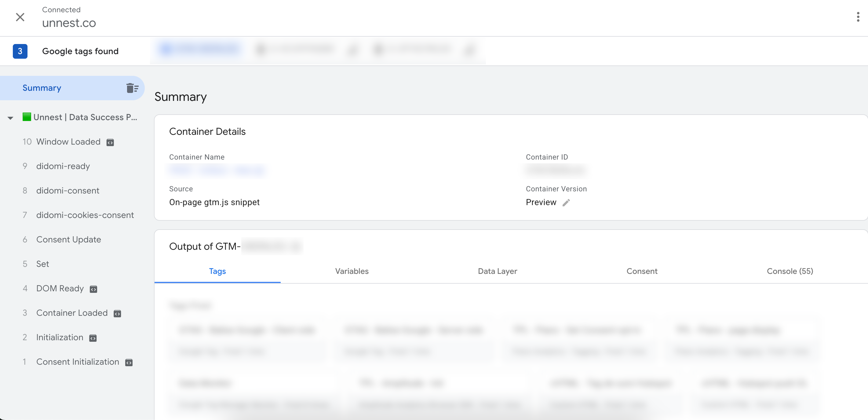The image size is (868, 420).
Task: Click the code icon beside DOM Ready
Action: (x=93, y=289)
